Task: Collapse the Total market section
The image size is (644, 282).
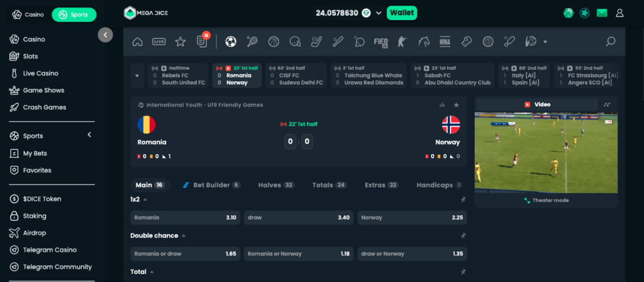Action: tap(152, 272)
